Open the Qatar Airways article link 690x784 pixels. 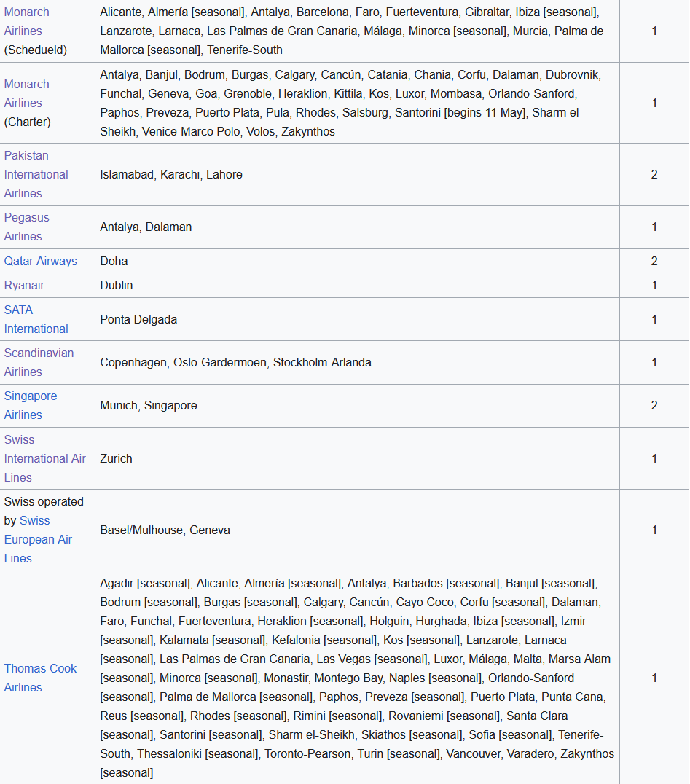(x=40, y=261)
